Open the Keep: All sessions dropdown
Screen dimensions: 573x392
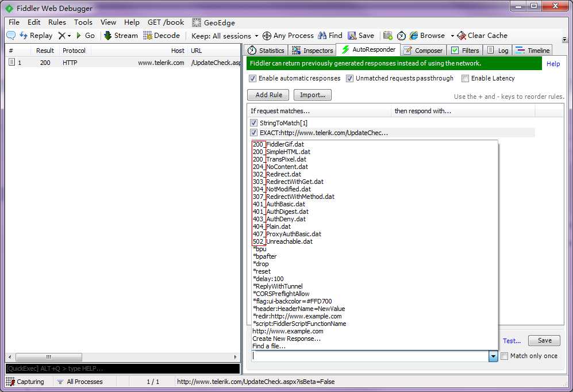(x=224, y=36)
